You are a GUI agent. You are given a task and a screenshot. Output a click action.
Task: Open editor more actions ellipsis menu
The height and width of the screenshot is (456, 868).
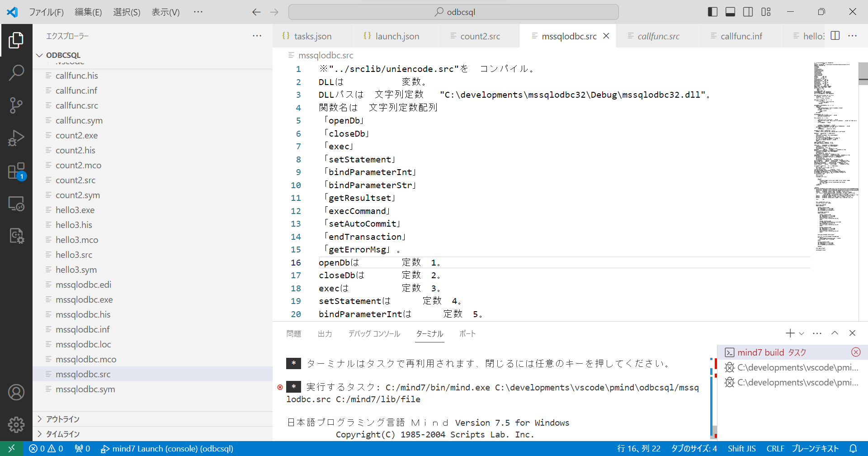coord(852,36)
